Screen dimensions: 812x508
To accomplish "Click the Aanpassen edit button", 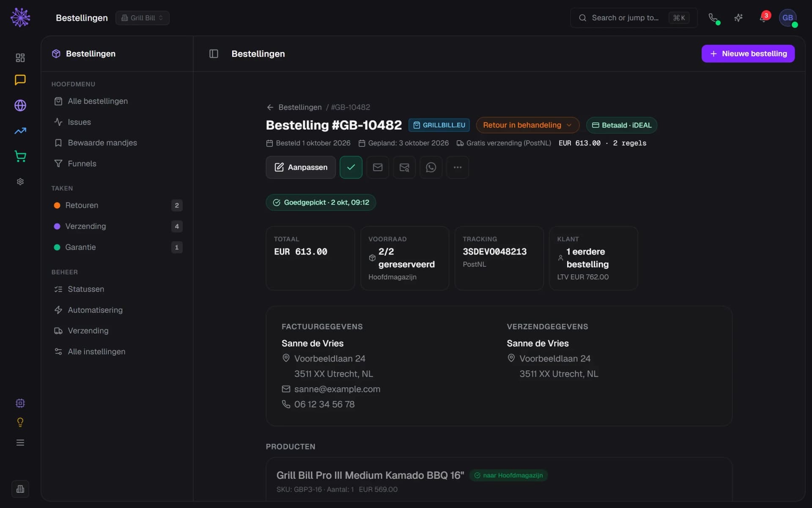I will (301, 167).
